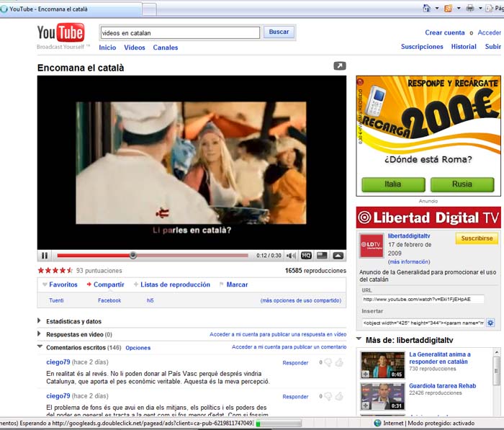Open the libertaddigitaltv channel link

coord(409,236)
